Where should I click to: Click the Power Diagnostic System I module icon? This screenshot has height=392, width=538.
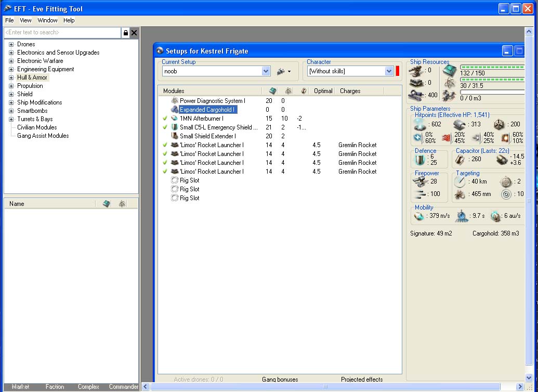175,101
